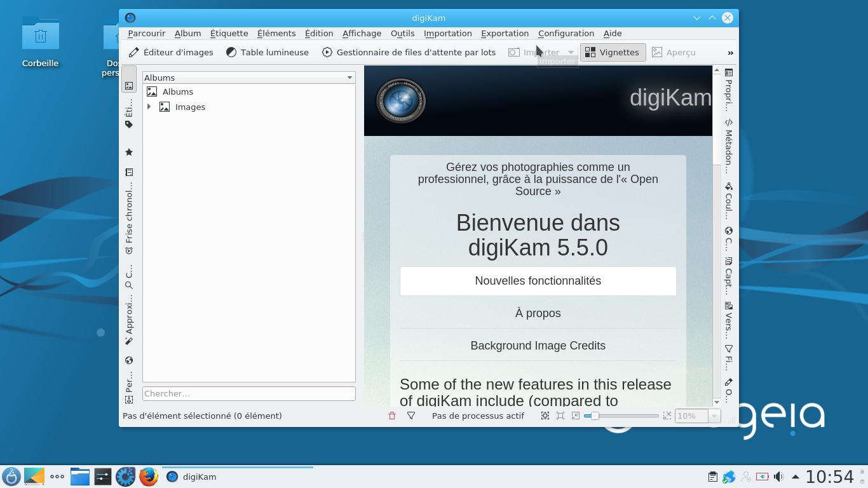This screenshot has height=488, width=868.
Task: Open the Albums combo box dropdown
Action: click(249, 78)
